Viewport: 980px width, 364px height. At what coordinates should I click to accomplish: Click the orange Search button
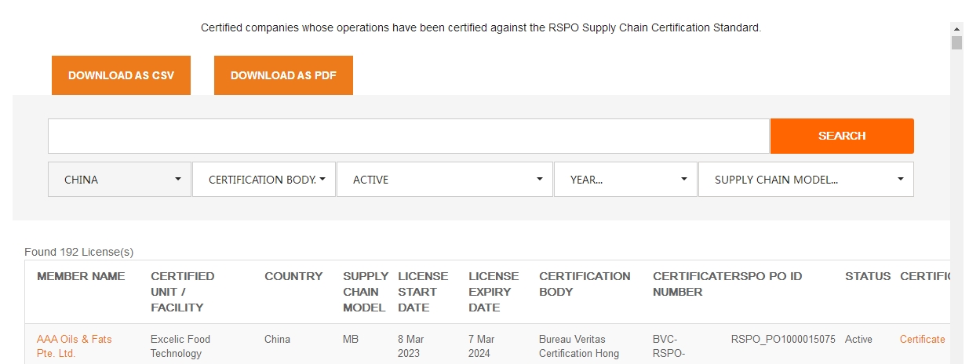(842, 136)
